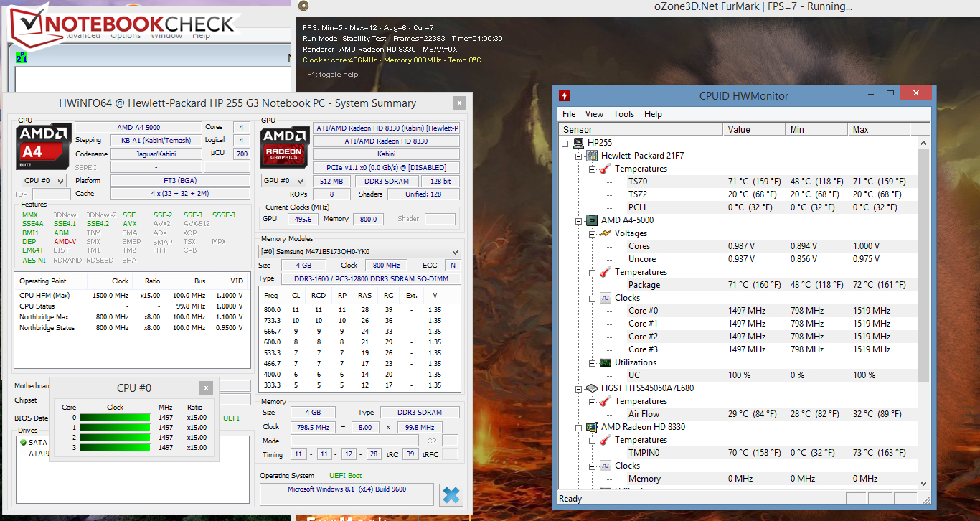Click the 'PCIe v1.1 x0 (0.0 Gb/s) @ [DISABLED]' field
980x521 pixels.
click(386, 167)
